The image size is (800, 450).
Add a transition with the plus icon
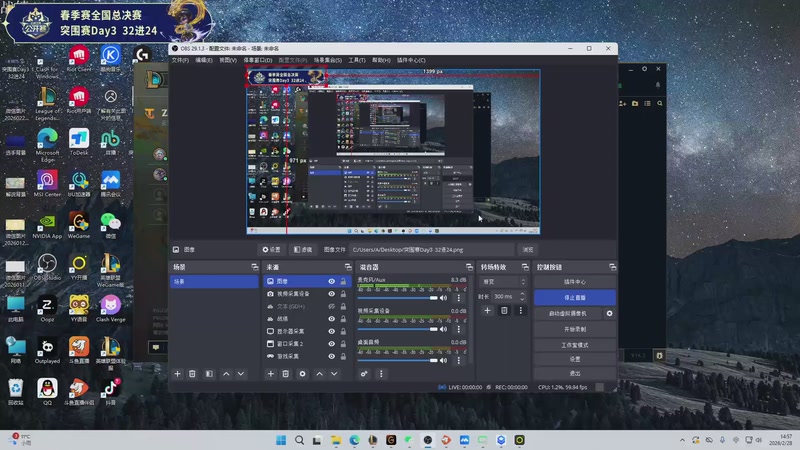coord(487,311)
